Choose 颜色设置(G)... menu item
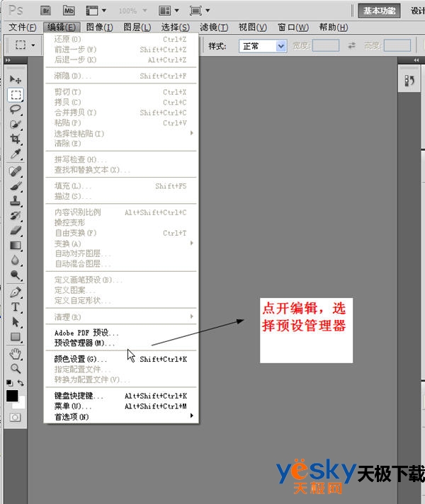 pyautogui.click(x=121, y=359)
